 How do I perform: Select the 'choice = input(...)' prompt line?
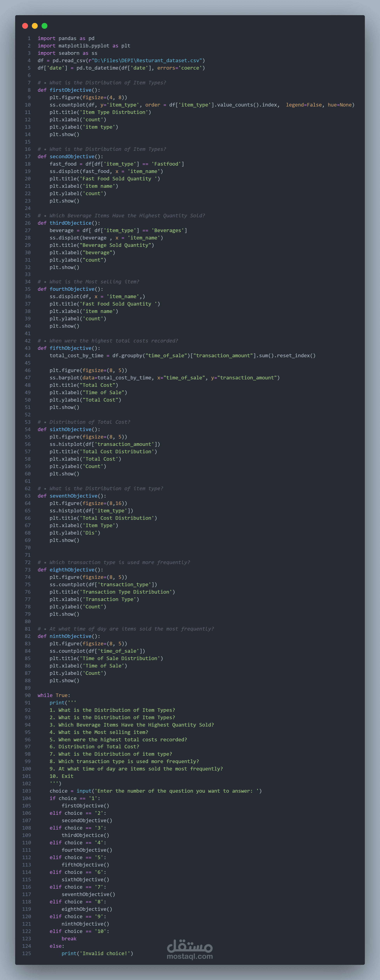tap(156, 791)
